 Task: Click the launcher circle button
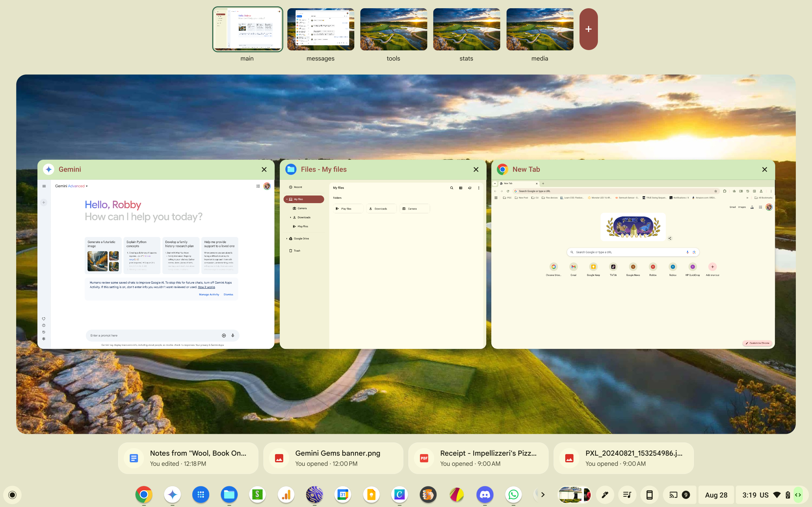12,495
